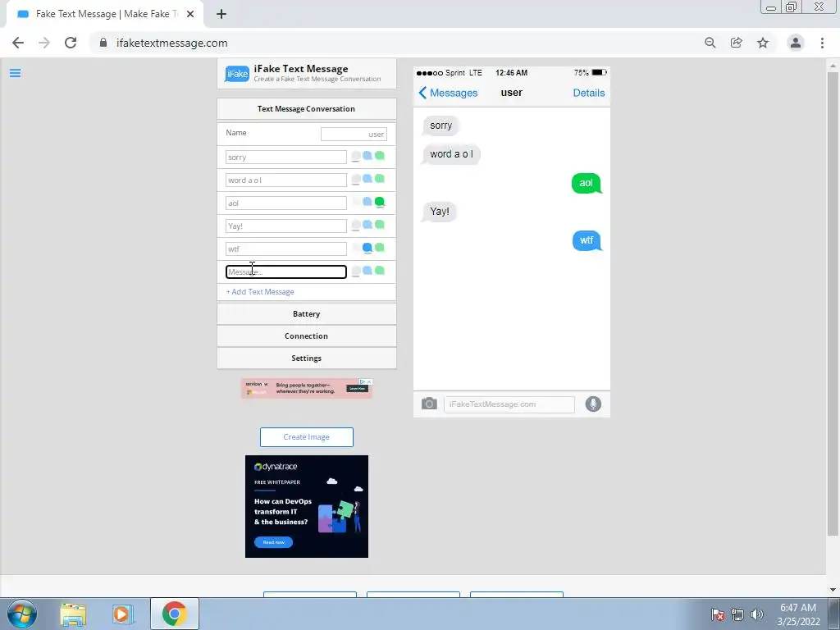Click the camera icon in phone preview
The height and width of the screenshot is (630, 840).
[x=429, y=404]
